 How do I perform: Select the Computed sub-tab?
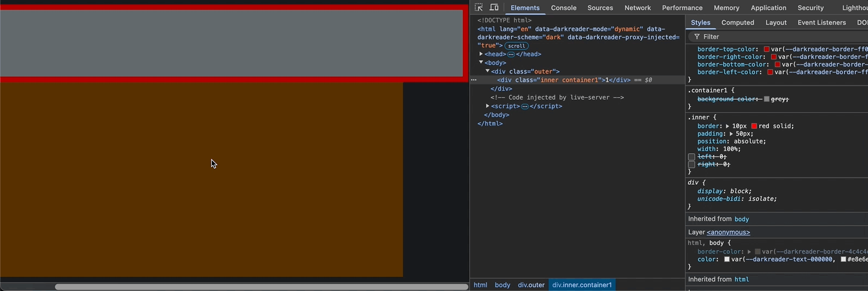point(738,22)
